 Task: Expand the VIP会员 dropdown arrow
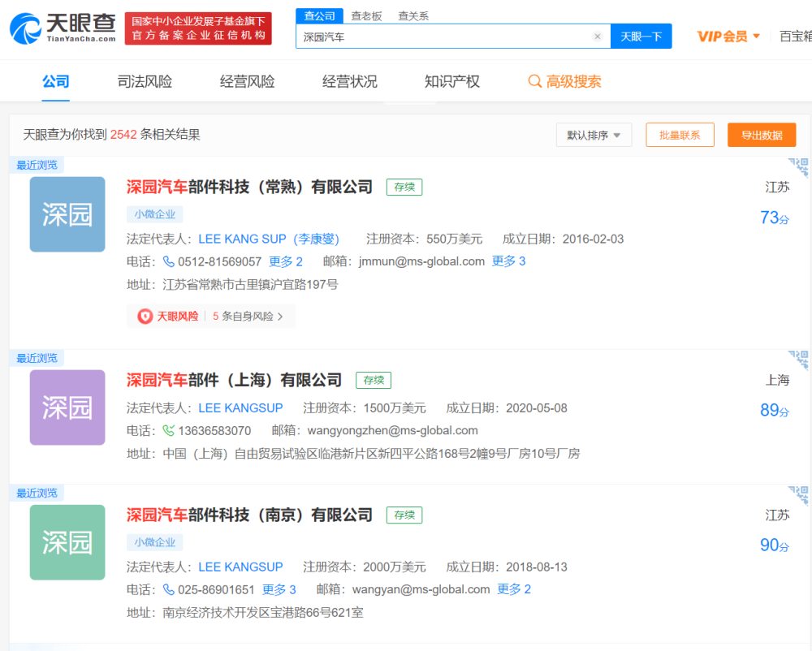click(757, 37)
